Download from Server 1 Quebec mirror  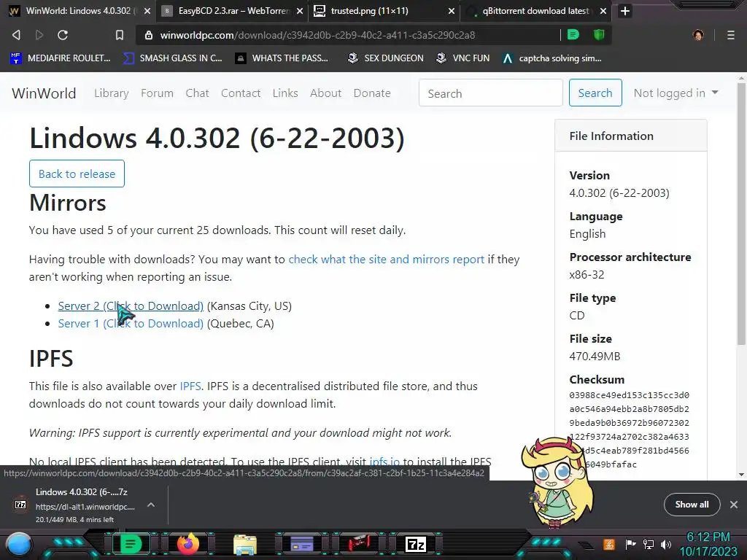(x=131, y=324)
